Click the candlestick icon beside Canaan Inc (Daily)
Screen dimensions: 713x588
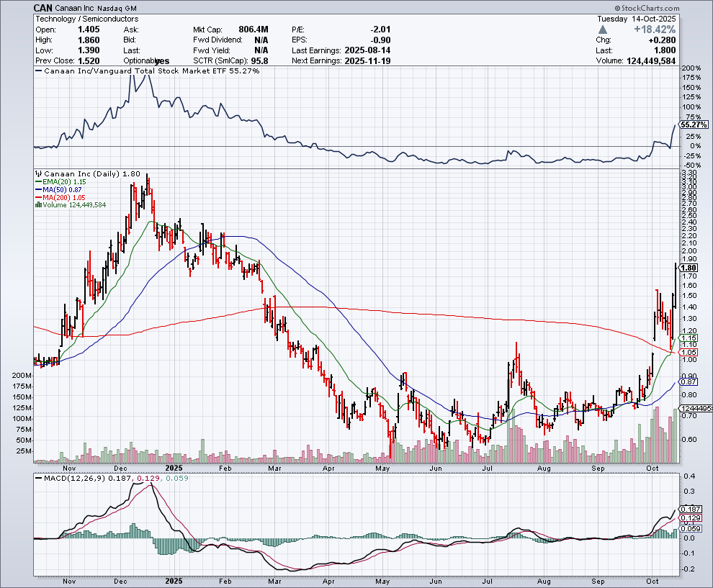(39, 173)
